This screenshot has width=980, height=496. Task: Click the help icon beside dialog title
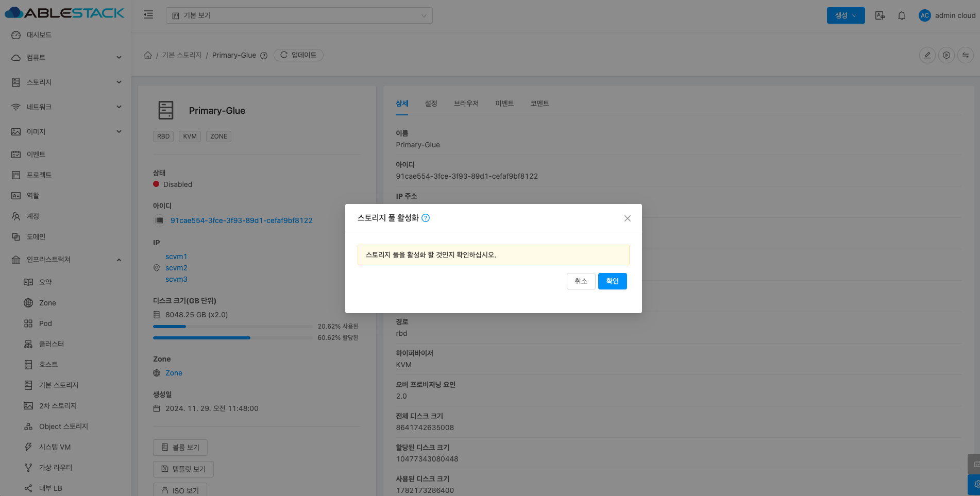(426, 218)
